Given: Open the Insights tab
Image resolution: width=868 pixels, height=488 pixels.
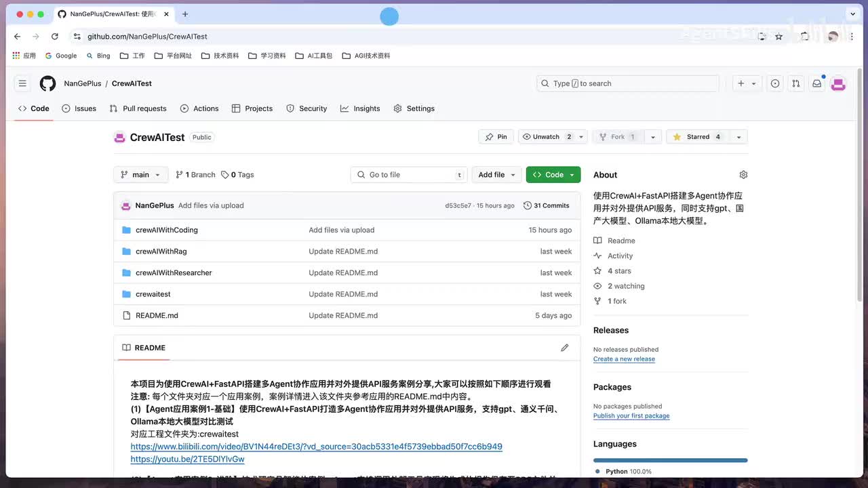Looking at the screenshot, I should pos(360,108).
